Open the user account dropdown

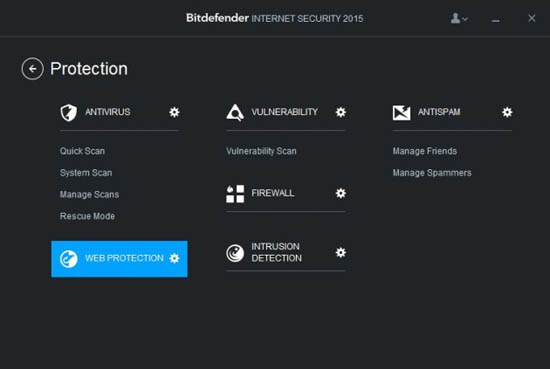[459, 18]
